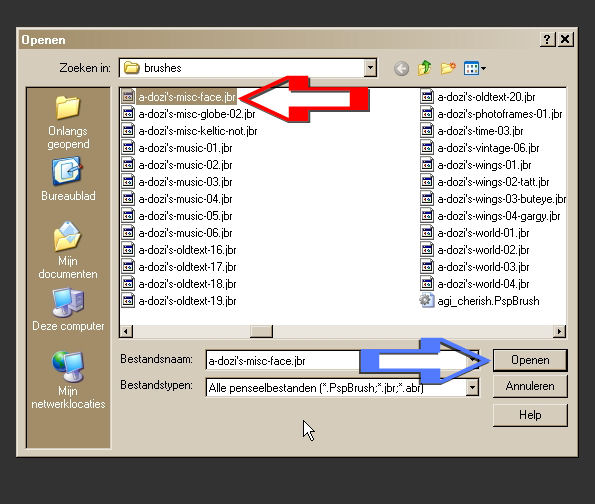This screenshot has height=504, width=595.
Task: Click the help question mark in title bar
Action: 547,39
